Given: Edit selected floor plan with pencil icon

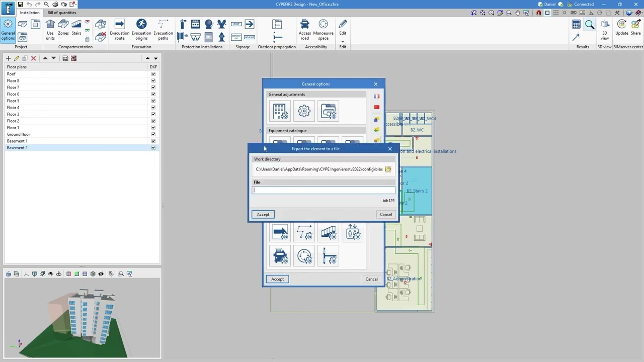Looking at the screenshot, I should click(17, 58).
